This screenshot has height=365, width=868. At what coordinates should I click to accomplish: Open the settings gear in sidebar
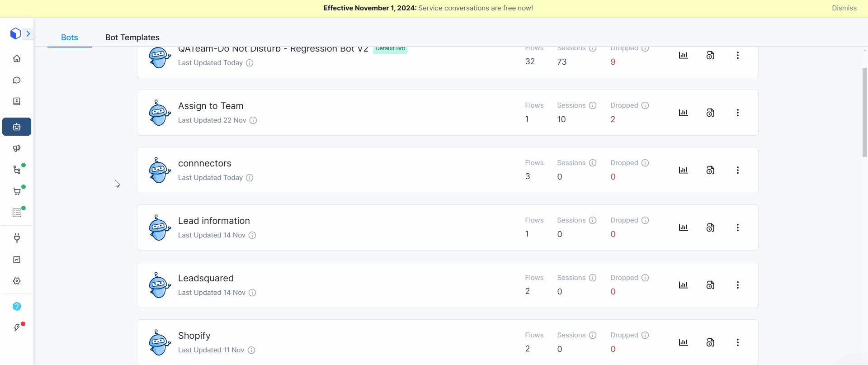17,281
